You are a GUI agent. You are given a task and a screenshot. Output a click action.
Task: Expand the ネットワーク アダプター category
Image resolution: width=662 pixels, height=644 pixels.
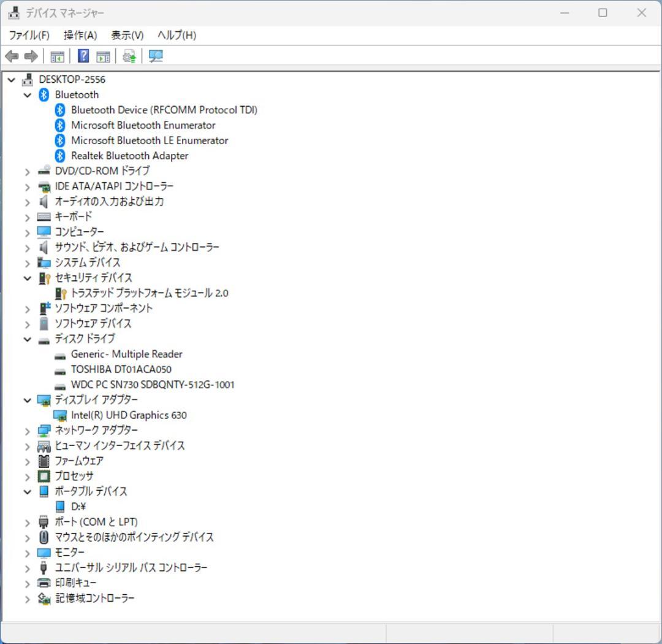tap(27, 431)
